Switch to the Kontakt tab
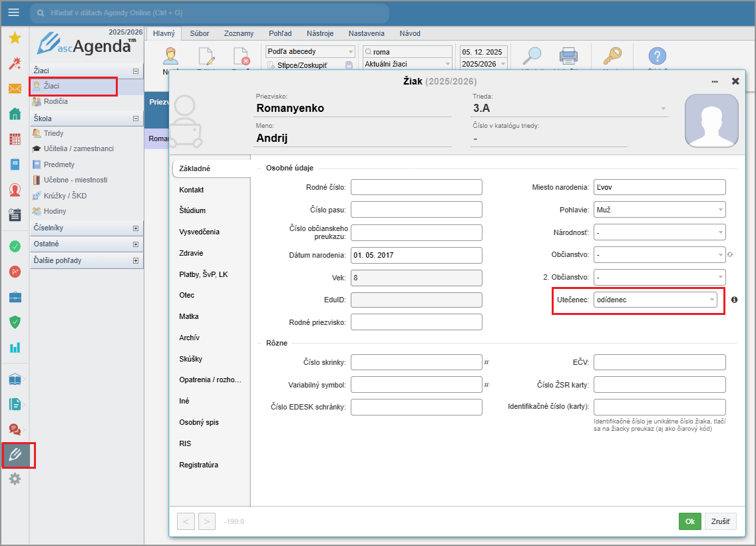This screenshot has height=546, width=756. pyautogui.click(x=192, y=190)
